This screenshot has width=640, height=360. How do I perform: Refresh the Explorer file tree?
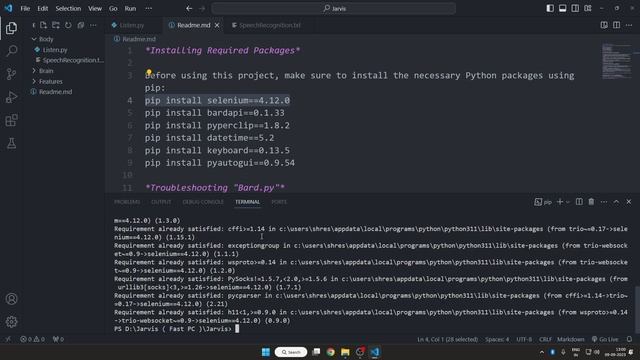coord(68,25)
